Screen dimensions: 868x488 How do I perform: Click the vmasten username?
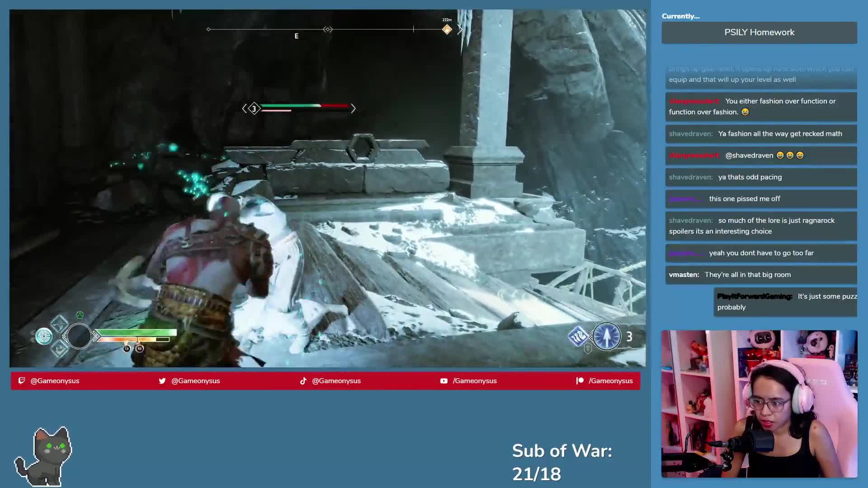coord(684,275)
